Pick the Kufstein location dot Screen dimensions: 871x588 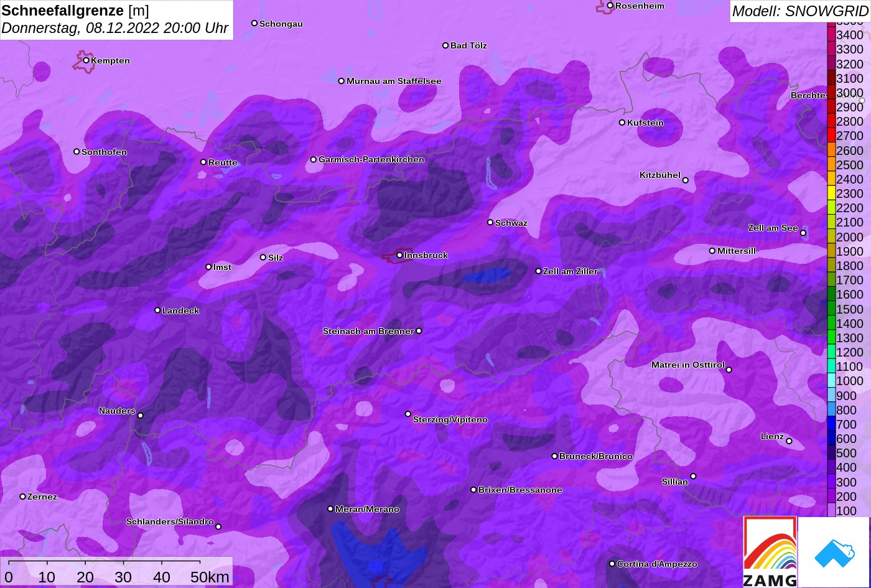[622, 123]
